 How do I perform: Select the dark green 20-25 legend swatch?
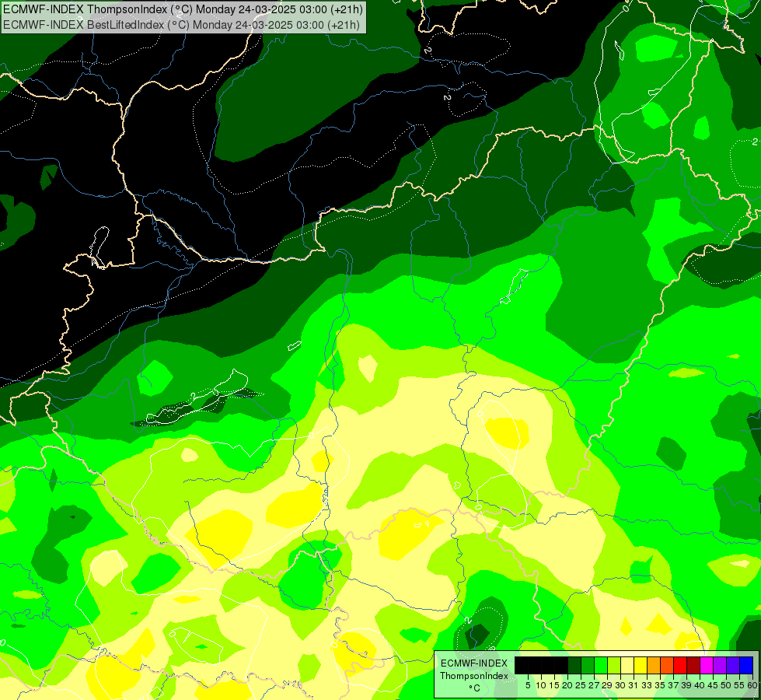click(574, 665)
